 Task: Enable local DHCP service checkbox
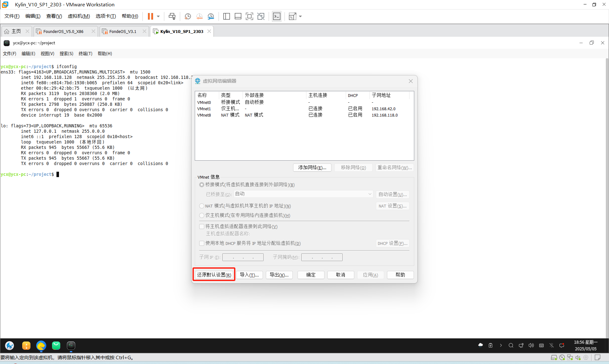pos(202,243)
